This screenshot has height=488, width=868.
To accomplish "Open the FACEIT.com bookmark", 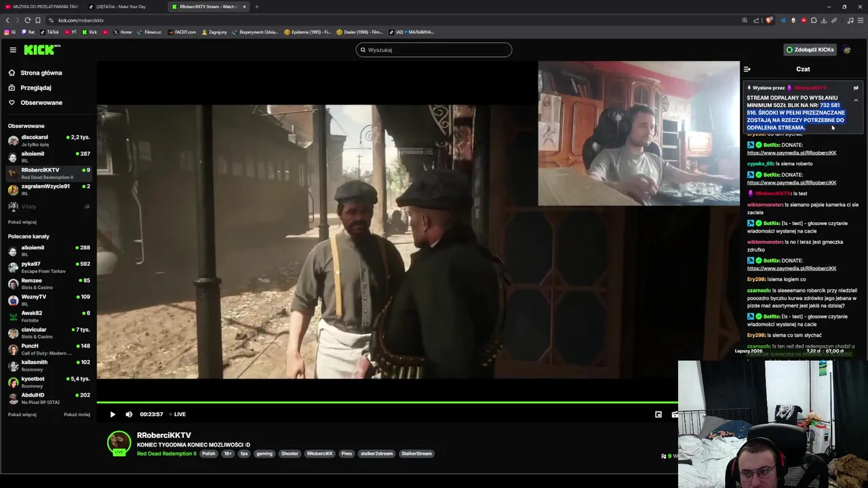I will click(x=182, y=32).
